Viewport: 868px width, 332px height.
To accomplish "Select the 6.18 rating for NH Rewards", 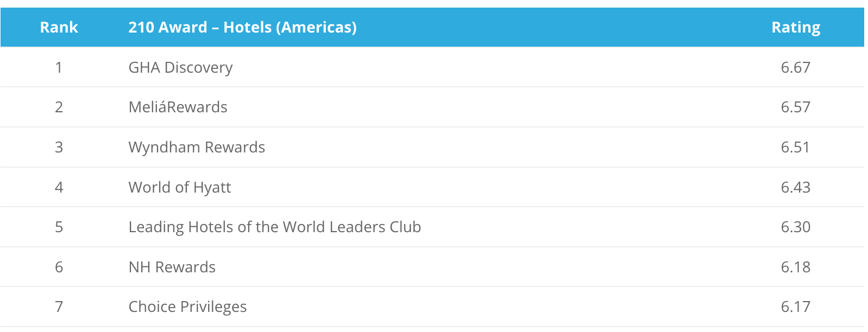I will pos(795,267).
